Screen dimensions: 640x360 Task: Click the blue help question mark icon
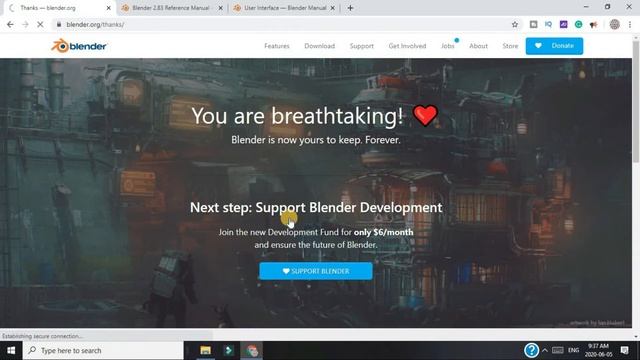point(531,350)
